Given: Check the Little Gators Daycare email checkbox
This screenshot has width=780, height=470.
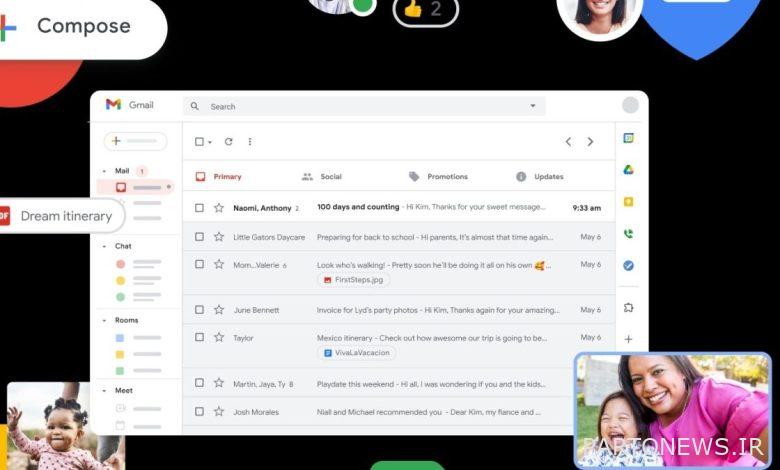Looking at the screenshot, I should tap(199, 237).
